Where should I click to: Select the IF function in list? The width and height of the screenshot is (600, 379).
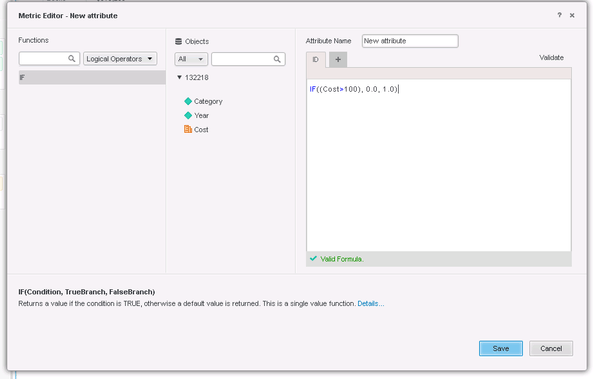coord(92,77)
